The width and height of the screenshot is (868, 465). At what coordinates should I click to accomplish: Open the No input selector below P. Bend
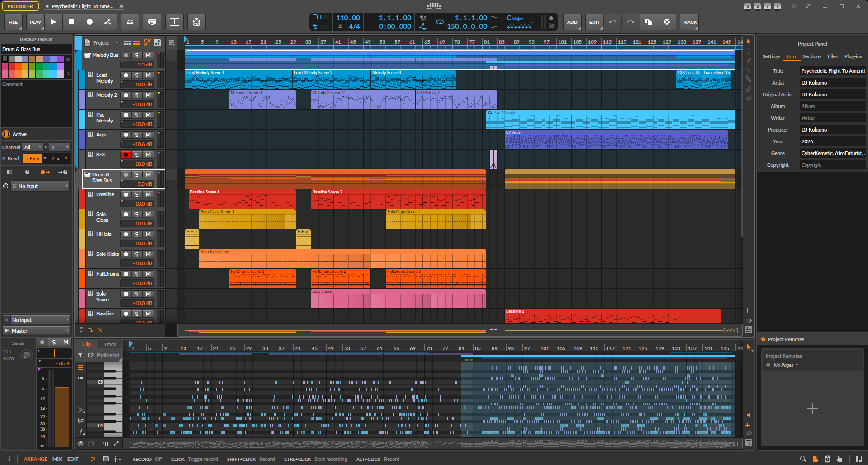40,186
